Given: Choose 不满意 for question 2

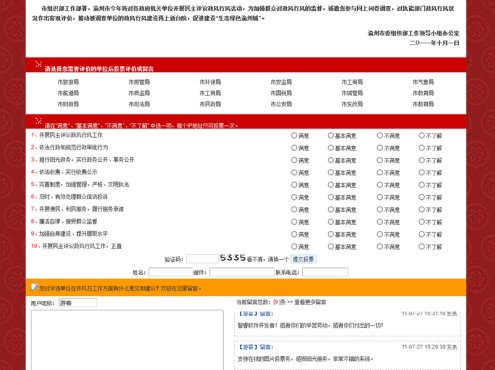Looking at the screenshot, I should click(x=380, y=148).
